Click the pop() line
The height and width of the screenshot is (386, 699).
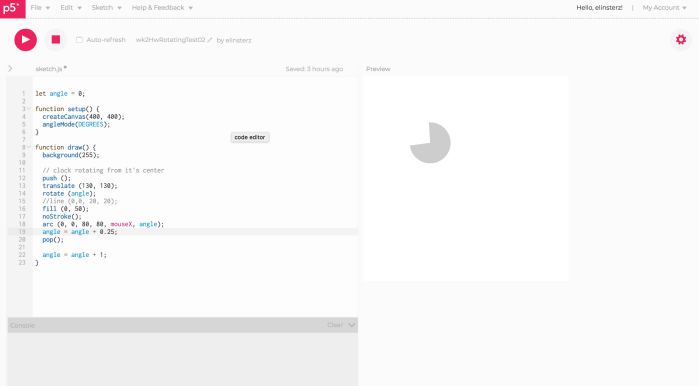click(x=53, y=239)
